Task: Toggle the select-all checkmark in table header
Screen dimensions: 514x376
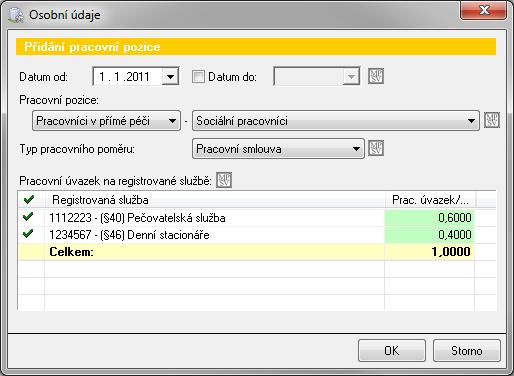Action: (x=29, y=200)
